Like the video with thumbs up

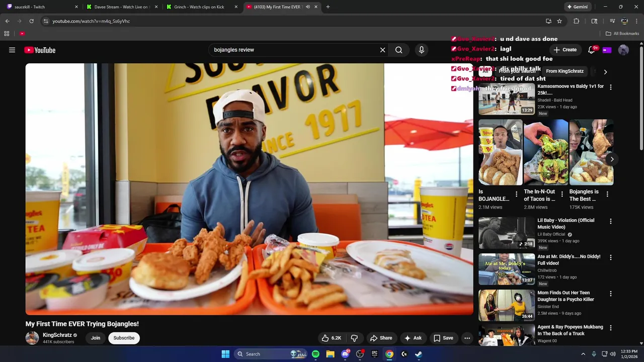(332, 338)
